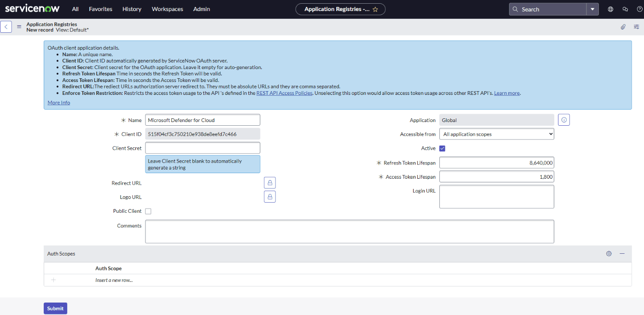The width and height of the screenshot is (644, 315).
Task: Unlock the Logo URL field
Action: pos(270,197)
